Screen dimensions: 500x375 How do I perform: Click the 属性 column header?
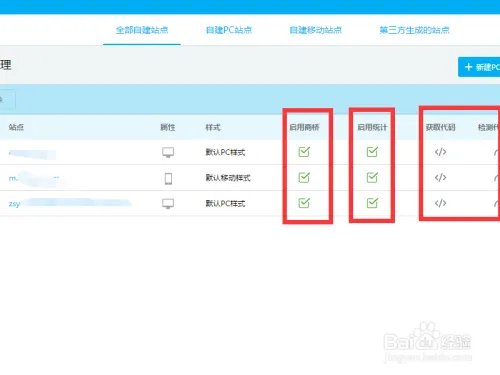[168, 127]
